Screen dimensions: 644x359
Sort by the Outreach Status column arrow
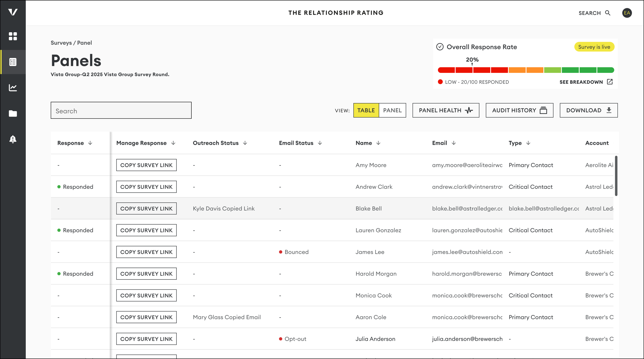click(x=245, y=143)
